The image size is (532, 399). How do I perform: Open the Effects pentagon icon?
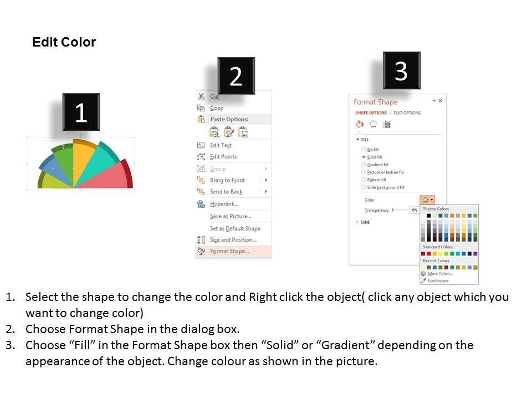(373, 124)
